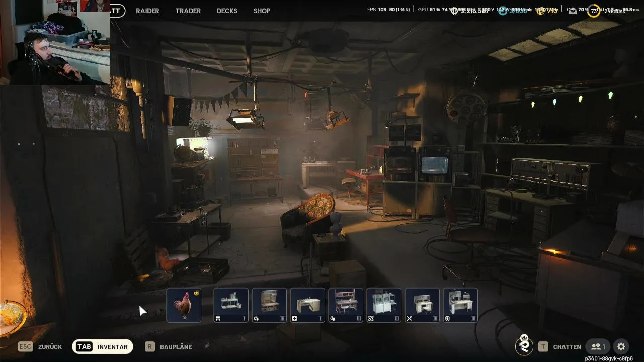Click the teal token currency counter
The height and width of the screenshot is (362, 644).
tap(513, 11)
